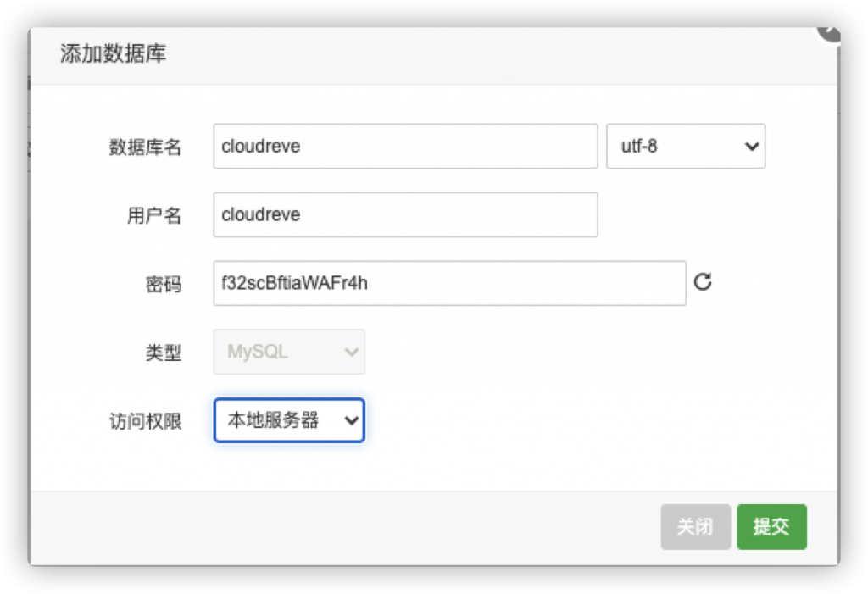Click the 数据库名 input containing cloudreve

pyautogui.click(x=405, y=147)
